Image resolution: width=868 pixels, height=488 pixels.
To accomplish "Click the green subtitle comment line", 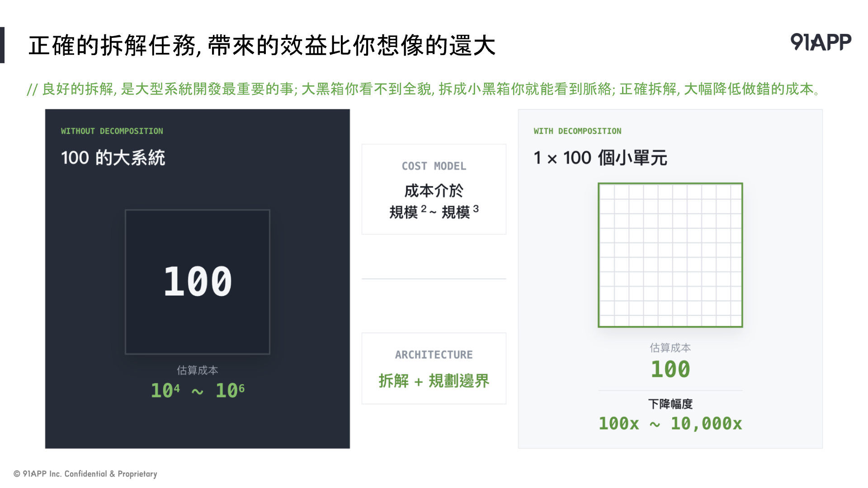I will 423,89.
